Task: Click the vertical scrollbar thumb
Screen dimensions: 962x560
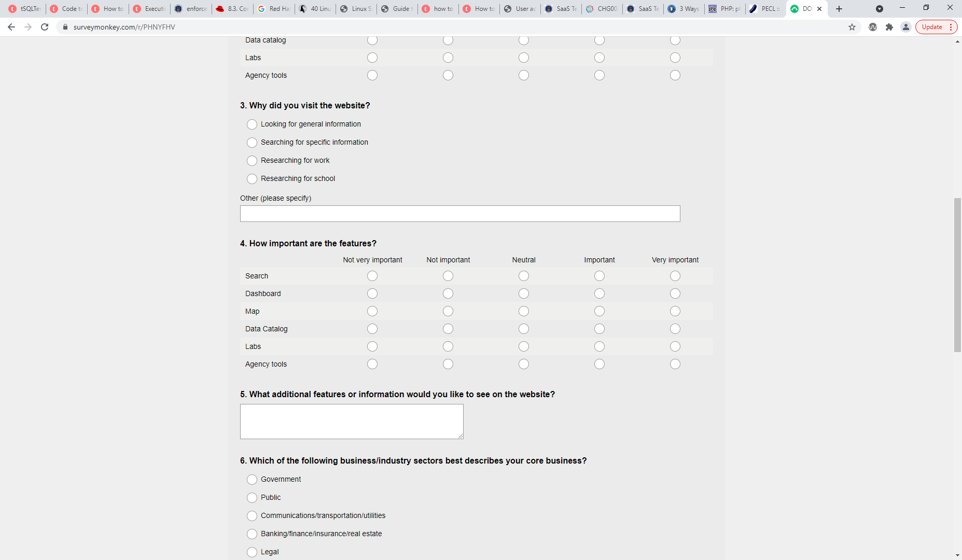Action: coord(957,275)
